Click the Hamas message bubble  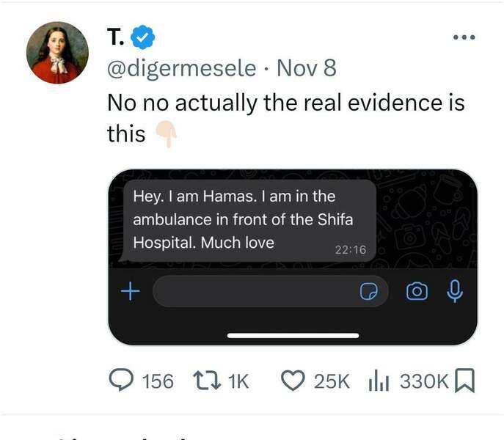248,219
